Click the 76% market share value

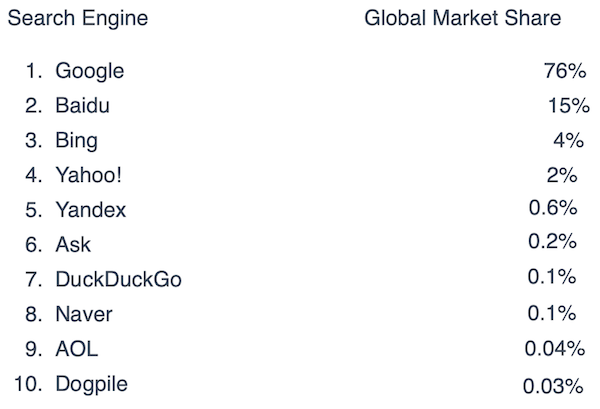point(565,71)
